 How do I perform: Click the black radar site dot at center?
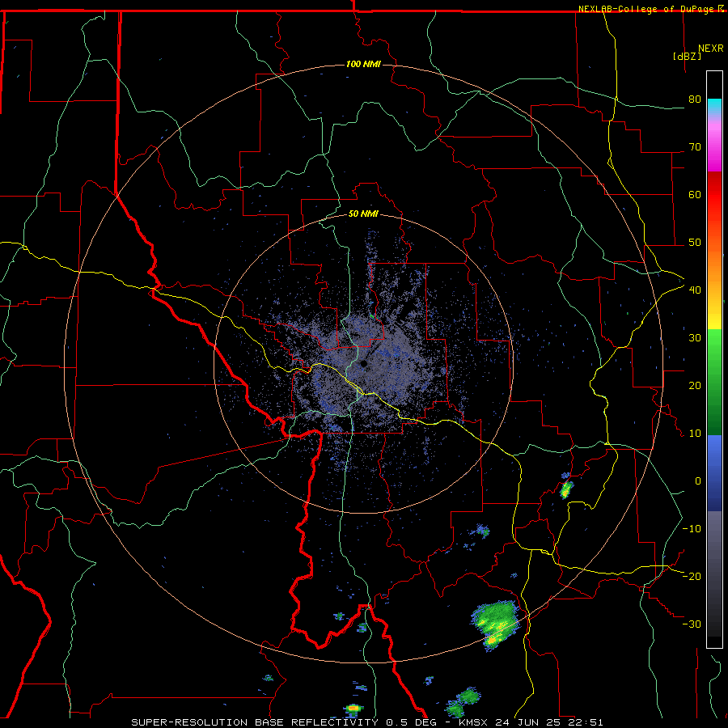[363, 363]
